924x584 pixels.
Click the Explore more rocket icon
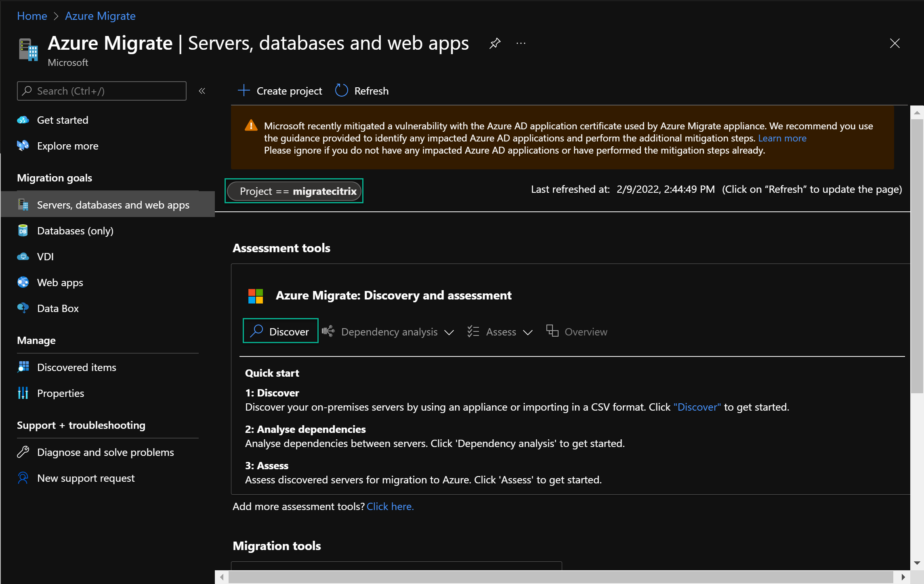coord(23,145)
